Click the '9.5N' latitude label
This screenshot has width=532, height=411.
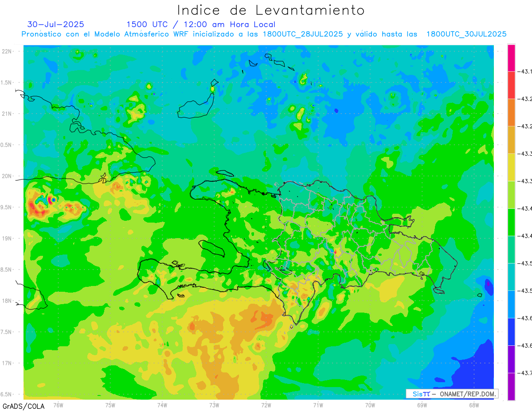7,207
